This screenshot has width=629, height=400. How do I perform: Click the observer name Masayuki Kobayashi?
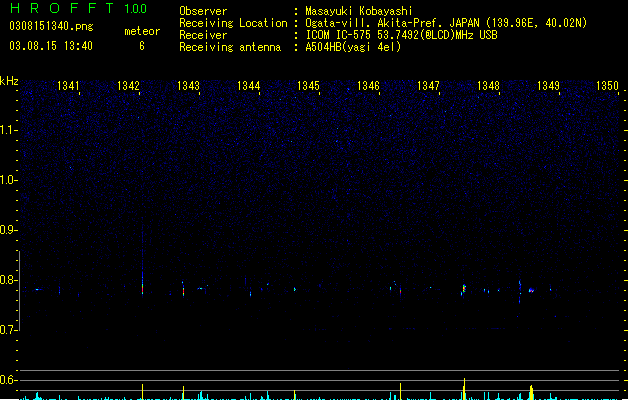point(359,11)
